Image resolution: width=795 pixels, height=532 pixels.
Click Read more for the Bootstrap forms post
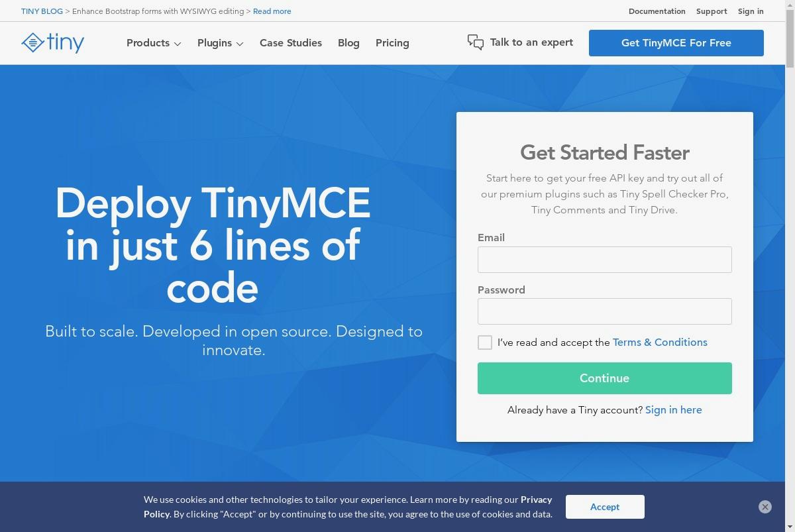click(x=272, y=11)
